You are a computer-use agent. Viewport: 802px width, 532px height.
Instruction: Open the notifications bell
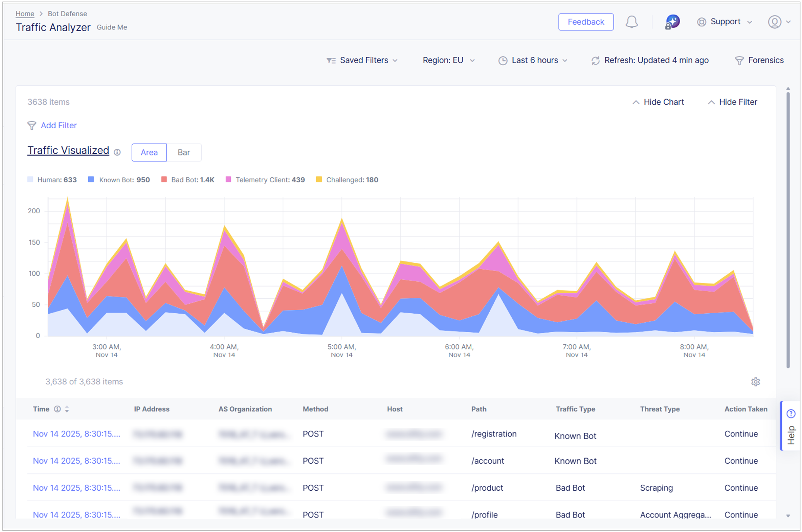click(x=632, y=22)
